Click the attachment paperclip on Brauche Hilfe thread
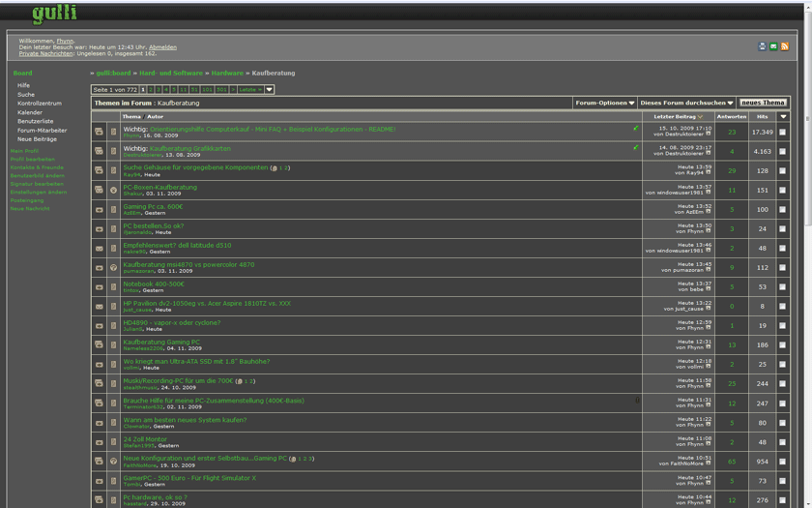Screen dimensions: 812x508 click(637, 401)
